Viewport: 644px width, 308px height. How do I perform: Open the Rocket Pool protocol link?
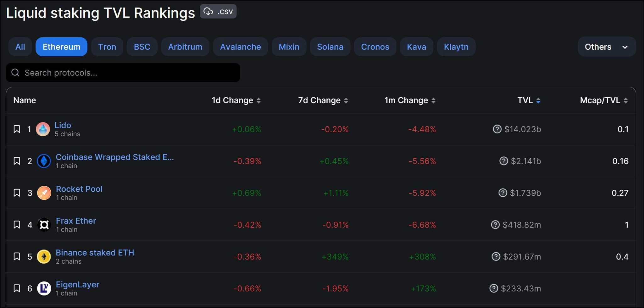pos(79,189)
